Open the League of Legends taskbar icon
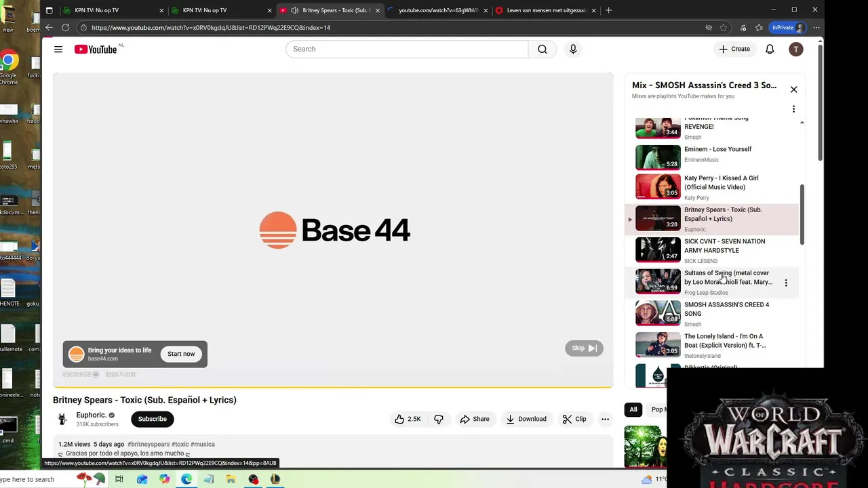This screenshot has width=868, height=488. click(x=275, y=479)
